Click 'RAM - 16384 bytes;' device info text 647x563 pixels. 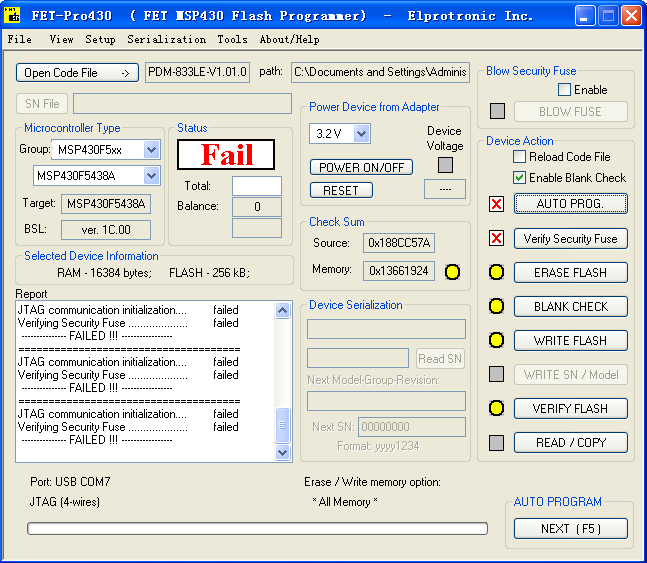(104, 273)
